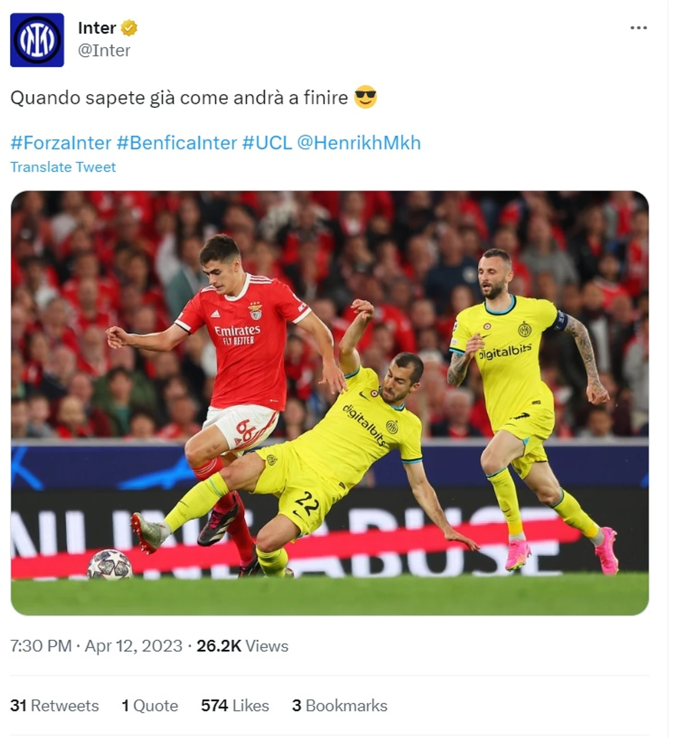700x738 pixels.
Task: Click the gold verified badge
Action: click(128, 28)
